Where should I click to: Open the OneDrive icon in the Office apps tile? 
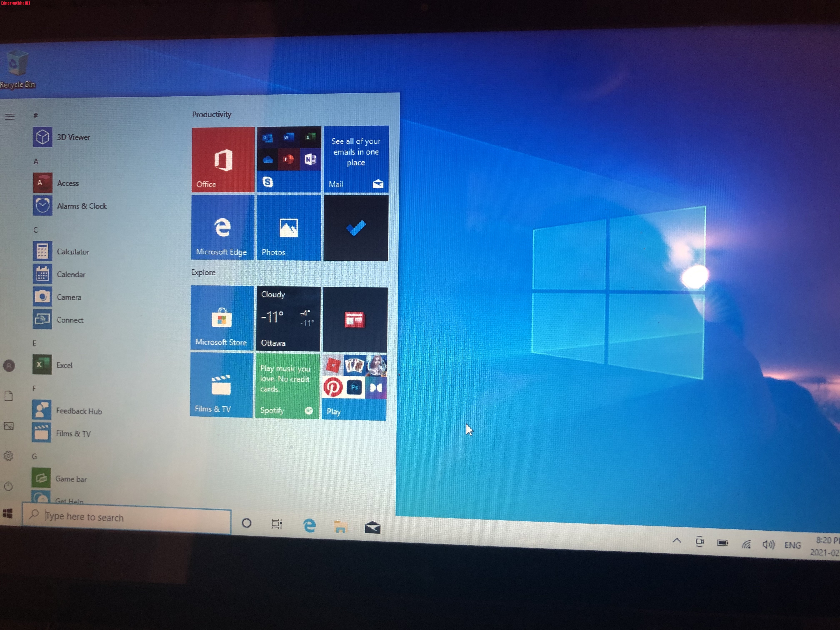268,160
